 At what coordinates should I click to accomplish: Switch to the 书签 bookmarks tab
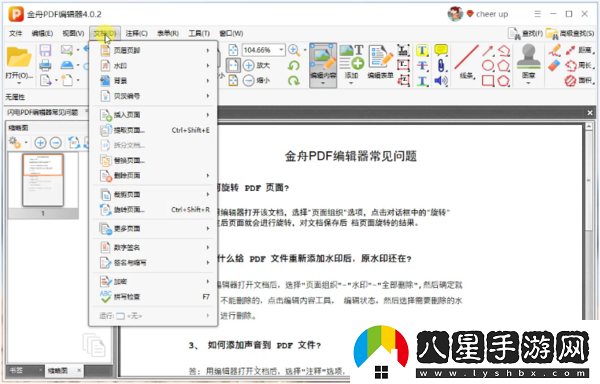[16, 370]
